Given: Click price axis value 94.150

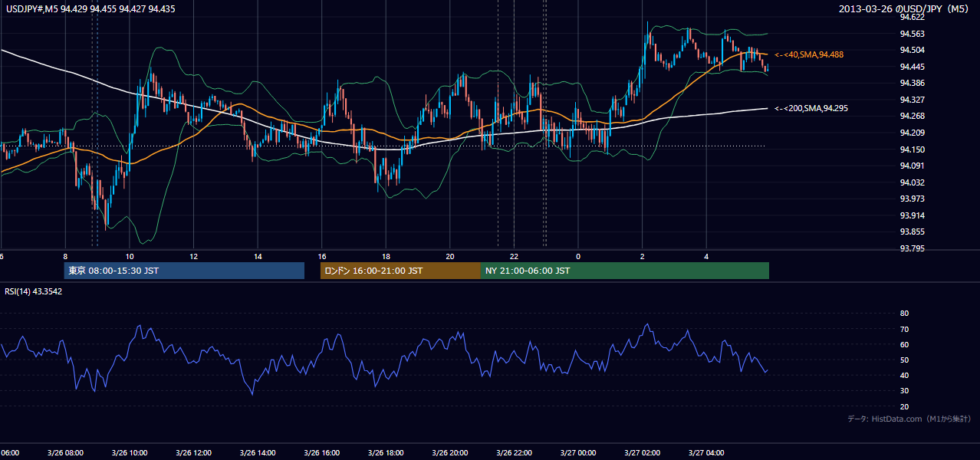Looking at the screenshot, I should [912, 149].
